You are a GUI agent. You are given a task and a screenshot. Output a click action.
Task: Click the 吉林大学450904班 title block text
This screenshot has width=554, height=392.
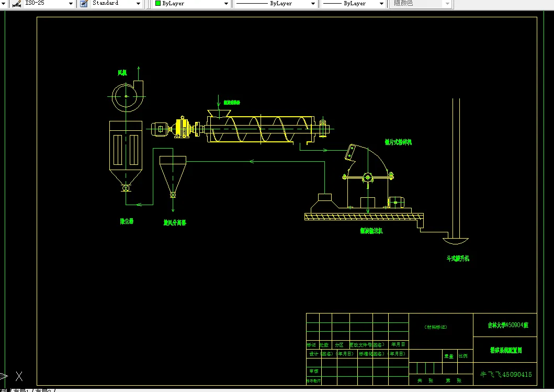coord(508,325)
